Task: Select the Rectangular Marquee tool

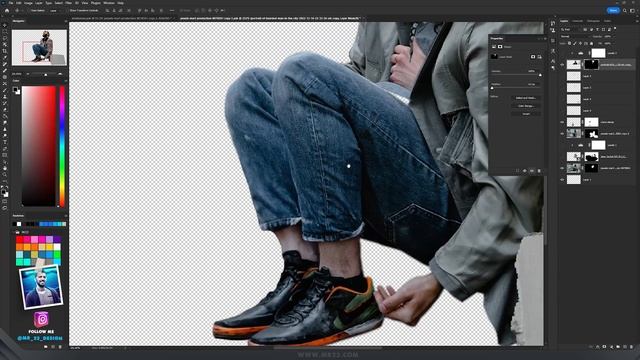Action: pyautogui.click(x=5, y=32)
